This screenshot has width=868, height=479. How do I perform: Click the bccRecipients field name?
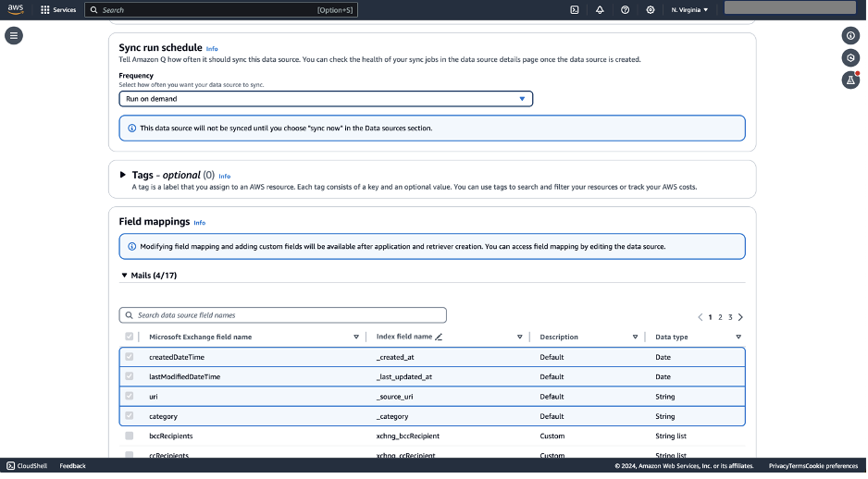click(171, 436)
